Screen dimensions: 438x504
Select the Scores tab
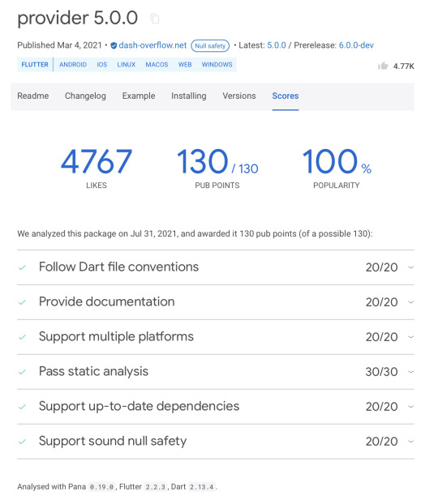tap(286, 96)
